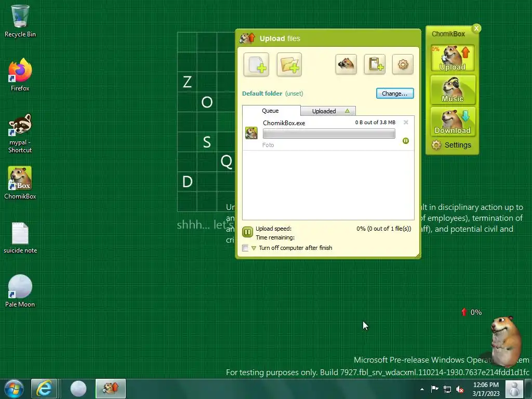
Task: Open upload settings gear icon in toolbar
Action: pos(403,64)
